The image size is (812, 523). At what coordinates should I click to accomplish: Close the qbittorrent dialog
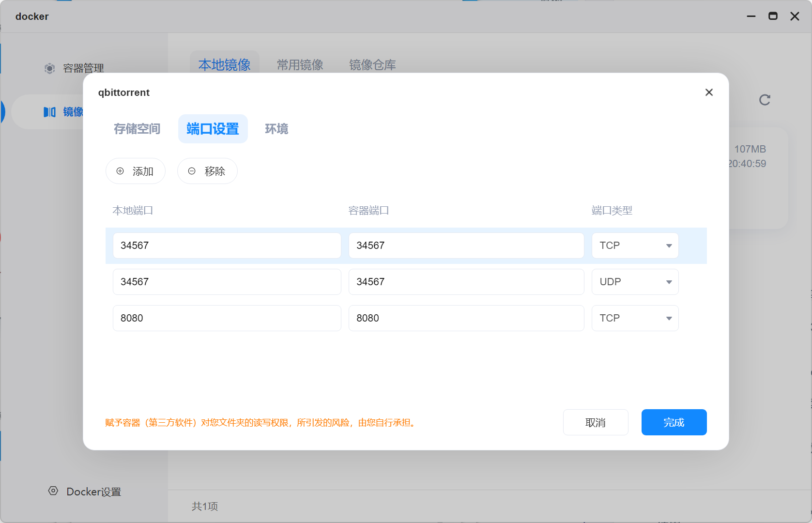tap(709, 92)
